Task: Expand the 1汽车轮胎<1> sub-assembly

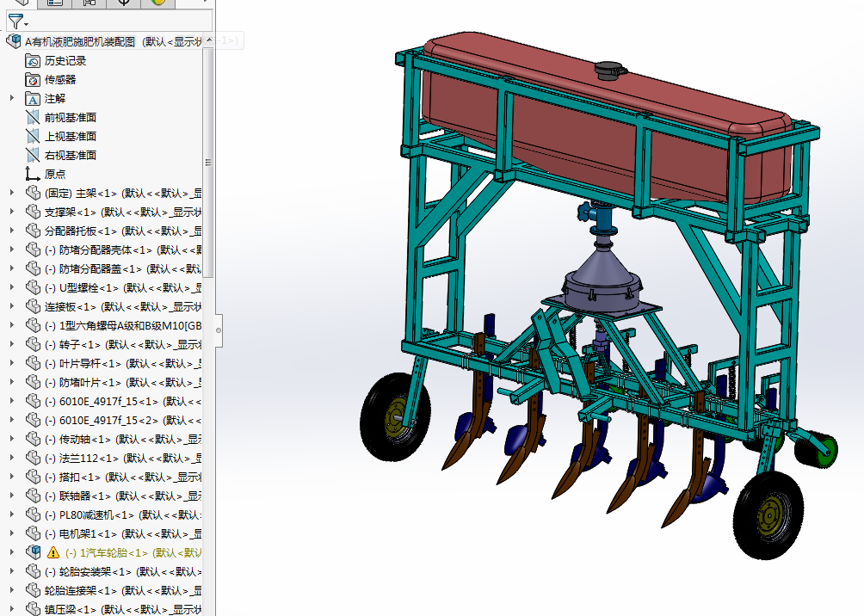Action: click(11, 551)
